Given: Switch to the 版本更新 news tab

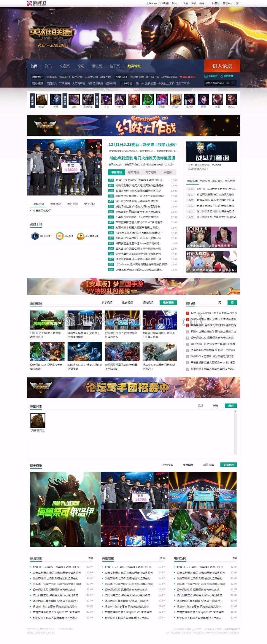Looking at the screenshot, I should pyautogui.click(x=133, y=172).
